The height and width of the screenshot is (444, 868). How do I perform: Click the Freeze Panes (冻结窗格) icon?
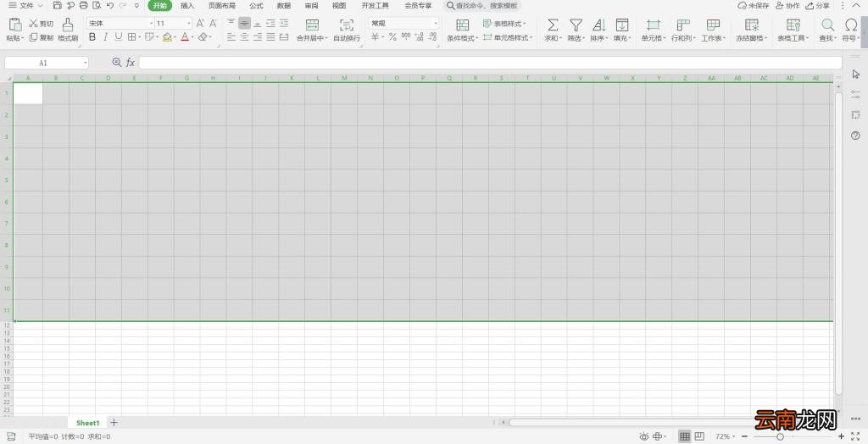tap(752, 25)
